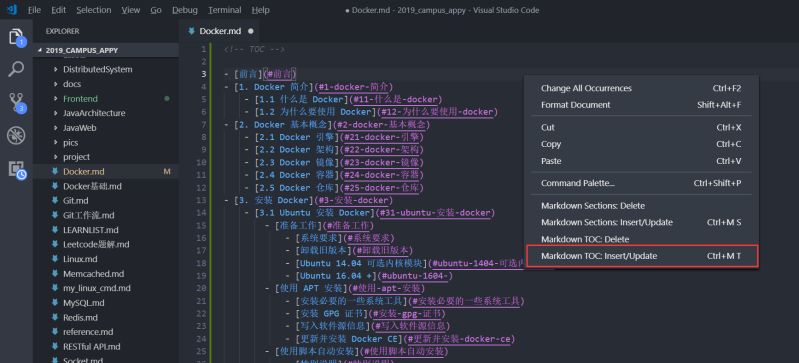
Task: Select Copy from the context menu
Action: pyautogui.click(x=642, y=144)
